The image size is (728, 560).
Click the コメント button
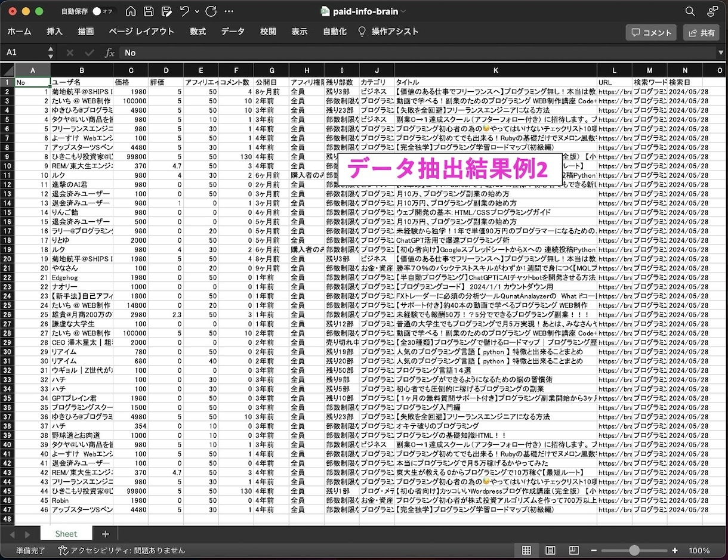click(651, 33)
